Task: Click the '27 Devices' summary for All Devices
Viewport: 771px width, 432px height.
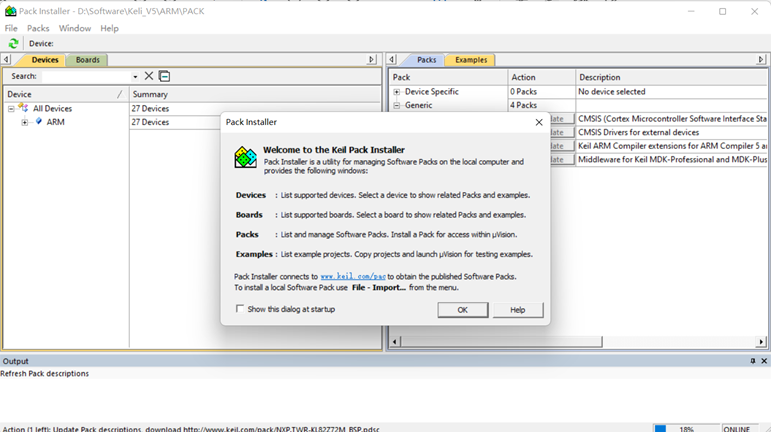Action: 150,109
